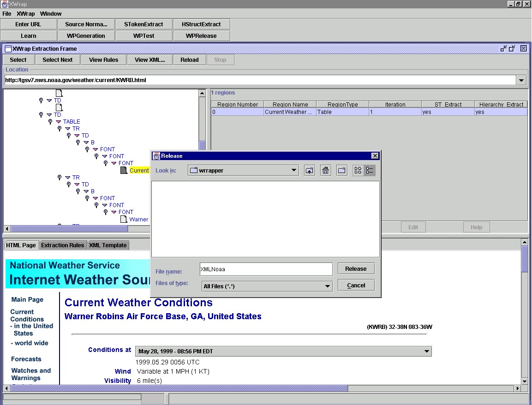The height and width of the screenshot is (405, 532).
Task: Click the Up One Level folder icon
Action: (310, 171)
